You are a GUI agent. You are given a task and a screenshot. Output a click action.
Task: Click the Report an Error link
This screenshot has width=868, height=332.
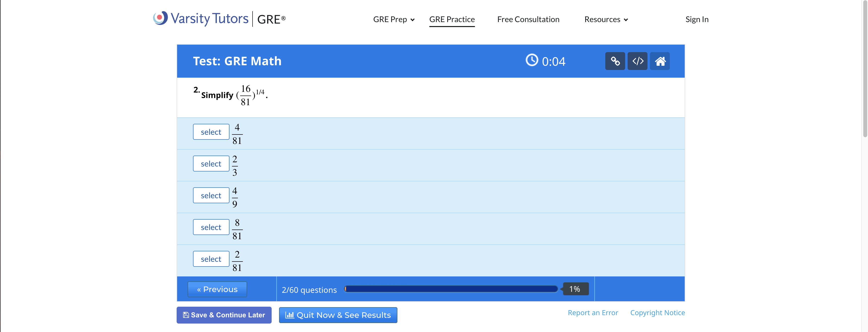click(593, 312)
